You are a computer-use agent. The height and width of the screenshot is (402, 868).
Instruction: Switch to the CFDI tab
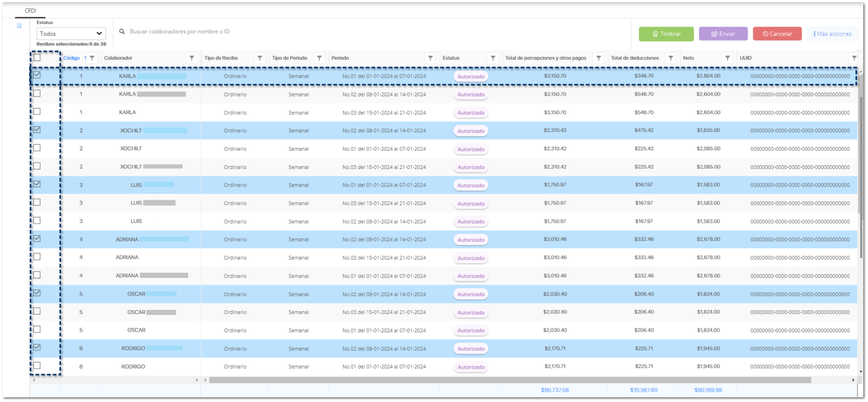point(31,11)
